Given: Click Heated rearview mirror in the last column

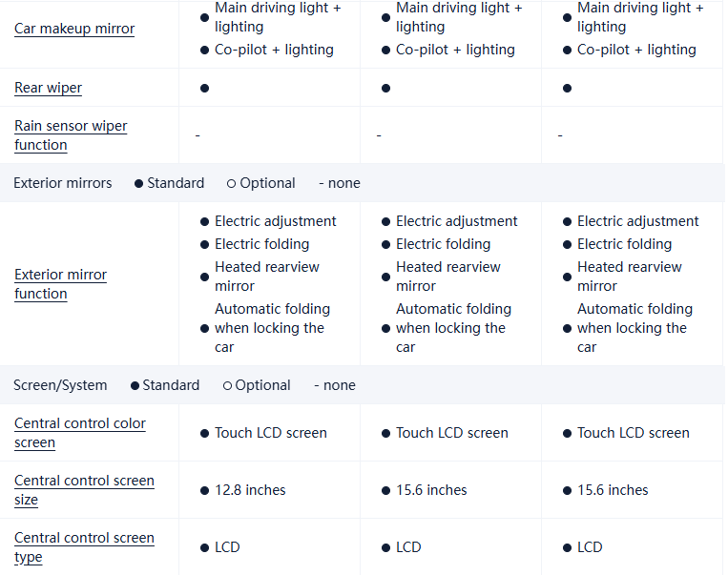Looking at the screenshot, I should [x=629, y=277].
